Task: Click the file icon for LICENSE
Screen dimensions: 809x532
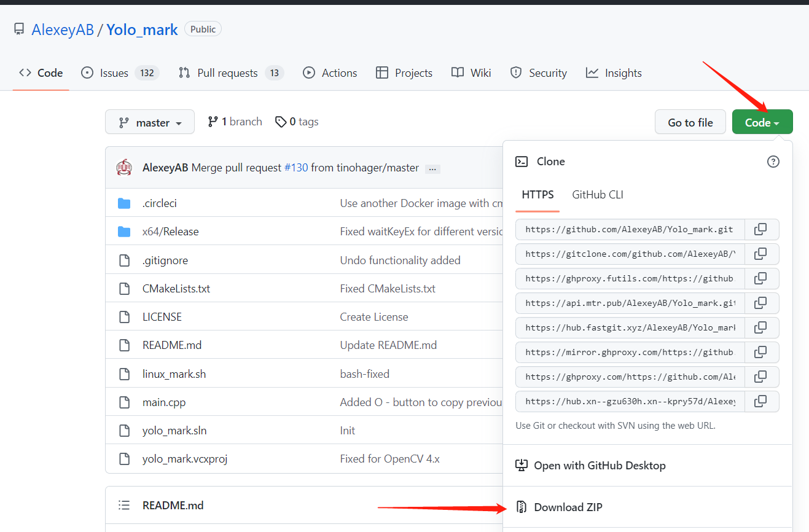Action: pyautogui.click(x=125, y=317)
